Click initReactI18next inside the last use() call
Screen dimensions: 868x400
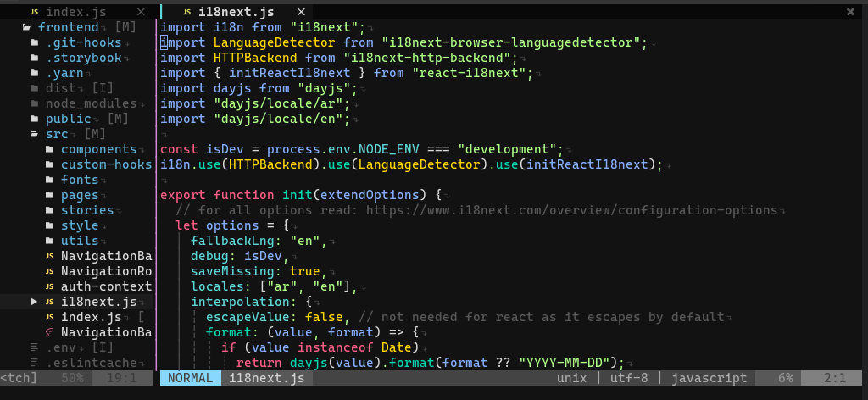(587, 164)
